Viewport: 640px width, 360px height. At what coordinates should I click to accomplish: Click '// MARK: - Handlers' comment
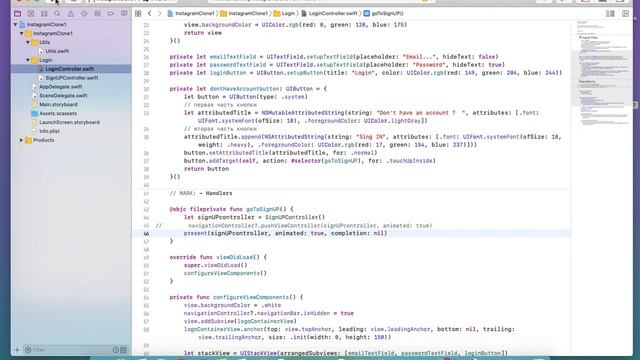[x=200, y=193]
